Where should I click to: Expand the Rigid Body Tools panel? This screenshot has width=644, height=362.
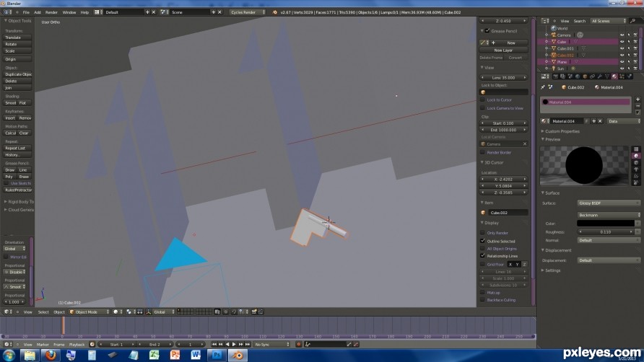click(x=19, y=202)
